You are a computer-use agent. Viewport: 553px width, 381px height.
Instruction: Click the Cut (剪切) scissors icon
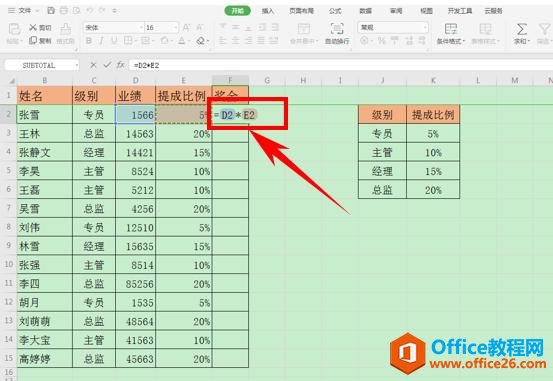pos(33,27)
